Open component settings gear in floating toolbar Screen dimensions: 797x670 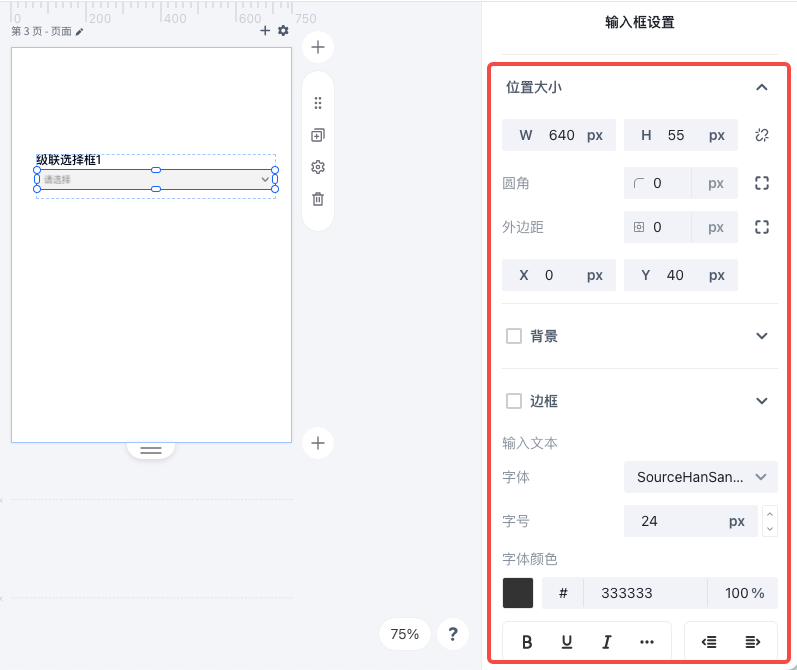[318, 167]
